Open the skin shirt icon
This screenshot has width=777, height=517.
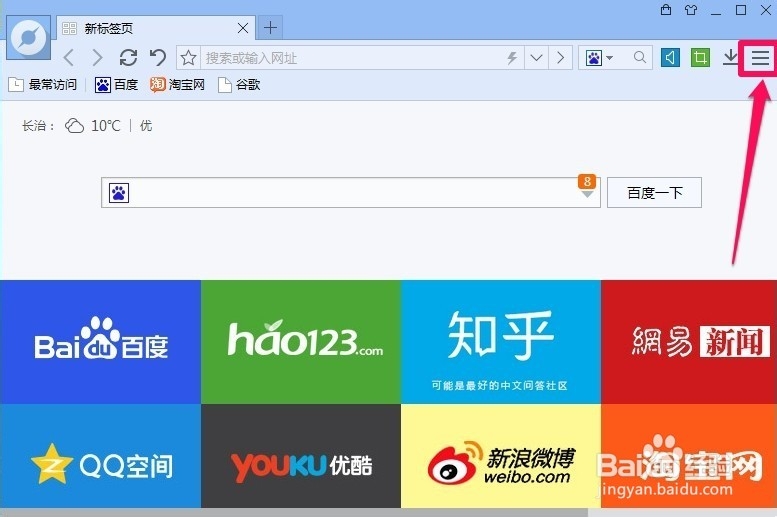[691, 9]
